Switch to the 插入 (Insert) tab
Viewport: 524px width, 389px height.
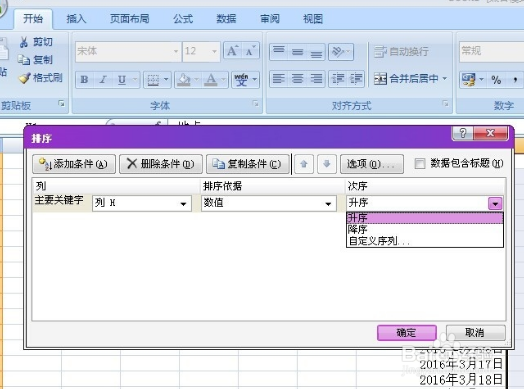76,18
